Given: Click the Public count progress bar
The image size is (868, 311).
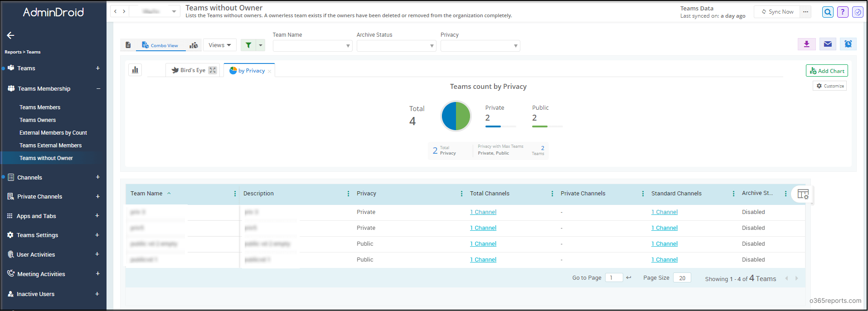Looking at the screenshot, I should [x=548, y=126].
